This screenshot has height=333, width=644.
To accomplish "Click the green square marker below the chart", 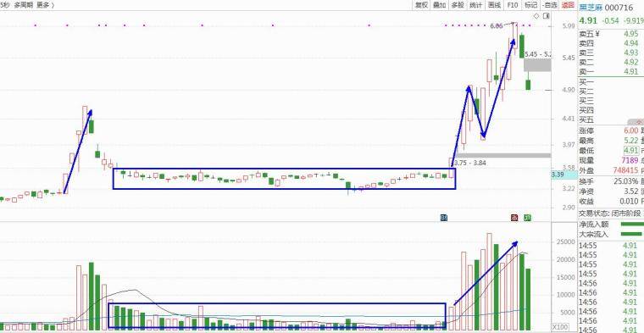I will [x=527, y=218].
